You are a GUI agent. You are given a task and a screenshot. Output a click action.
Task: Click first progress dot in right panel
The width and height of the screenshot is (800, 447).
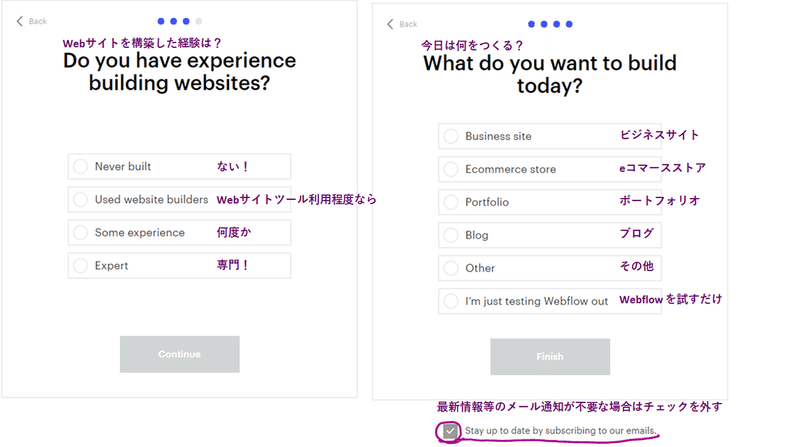531,23
